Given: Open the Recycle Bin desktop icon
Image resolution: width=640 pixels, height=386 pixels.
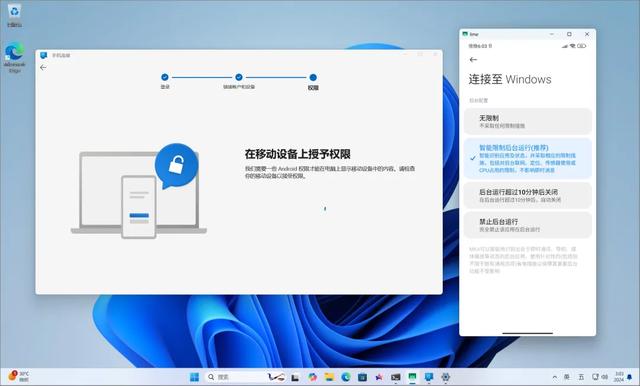Looking at the screenshot, I should (14, 16).
